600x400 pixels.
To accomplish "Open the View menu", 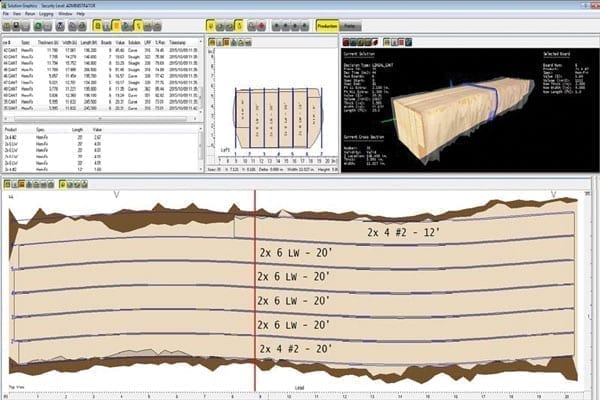I will pyautogui.click(x=17, y=14).
